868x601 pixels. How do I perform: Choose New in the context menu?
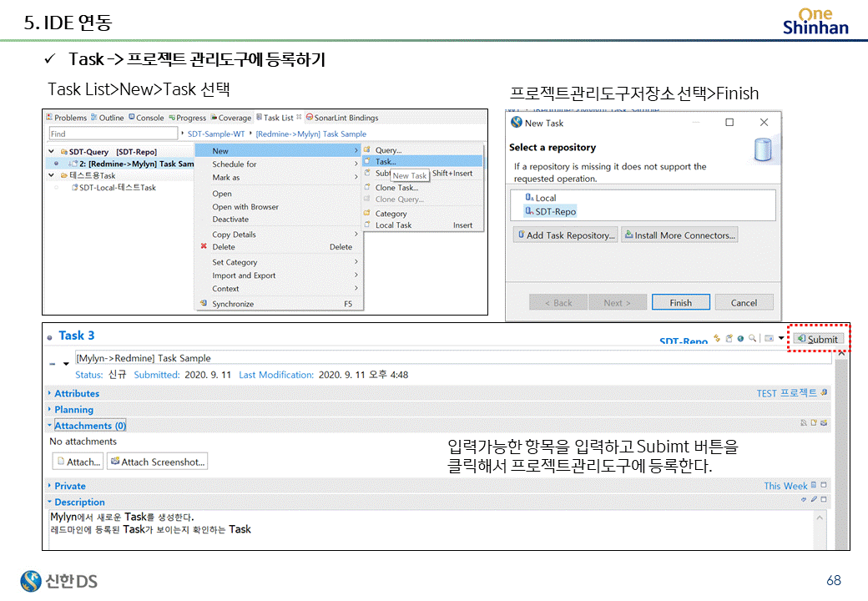[279, 150]
